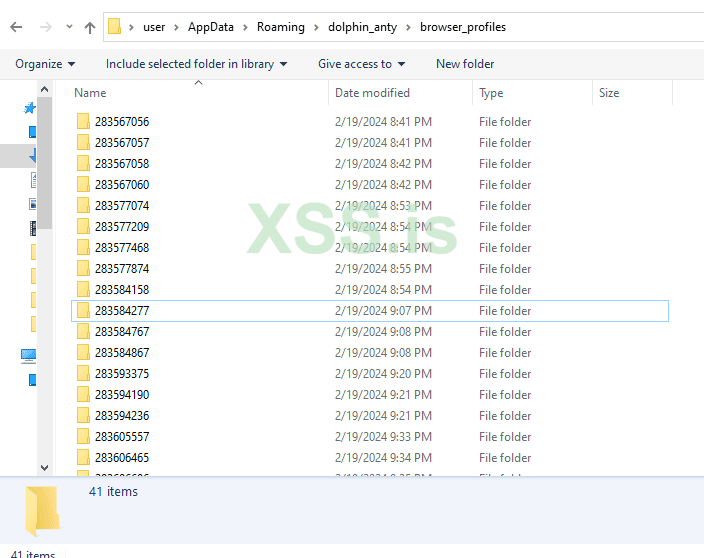Click folder icon for 283567058
704x558 pixels.
[x=83, y=163]
